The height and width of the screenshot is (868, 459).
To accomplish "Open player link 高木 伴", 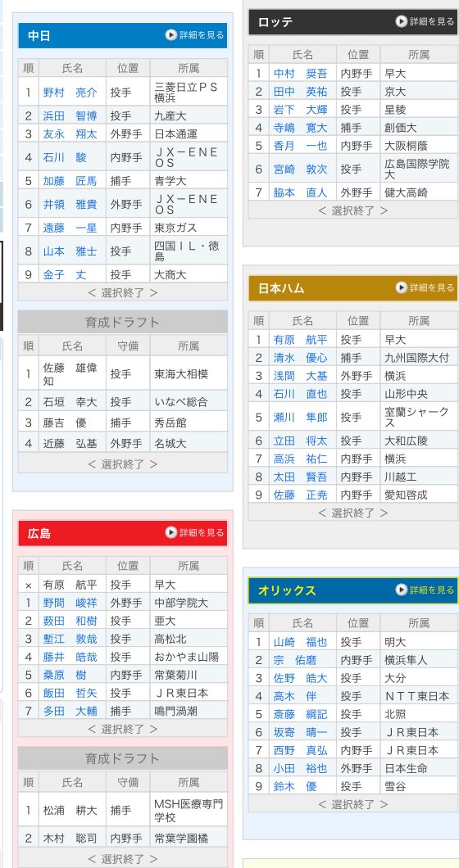I will coord(295,696).
